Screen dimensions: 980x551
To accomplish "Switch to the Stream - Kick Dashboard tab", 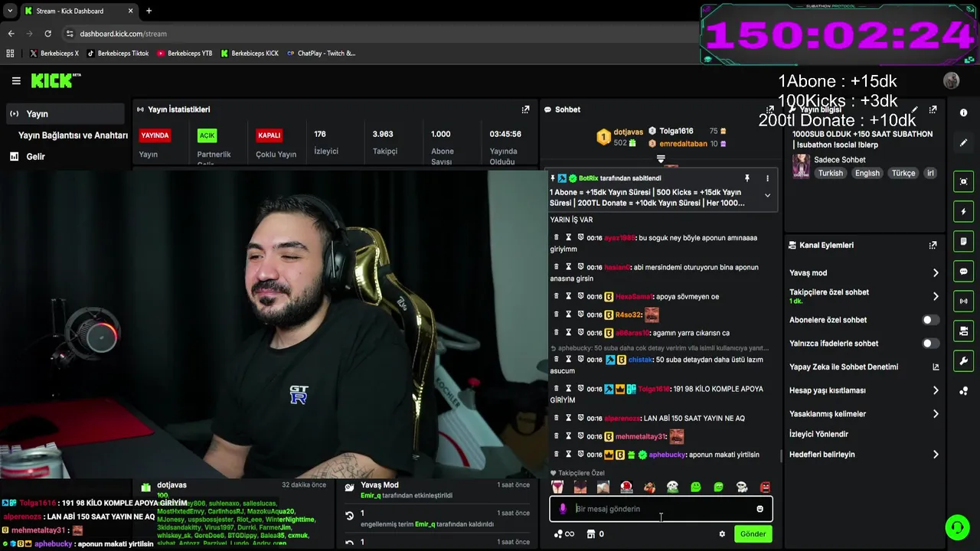I will (78, 11).
